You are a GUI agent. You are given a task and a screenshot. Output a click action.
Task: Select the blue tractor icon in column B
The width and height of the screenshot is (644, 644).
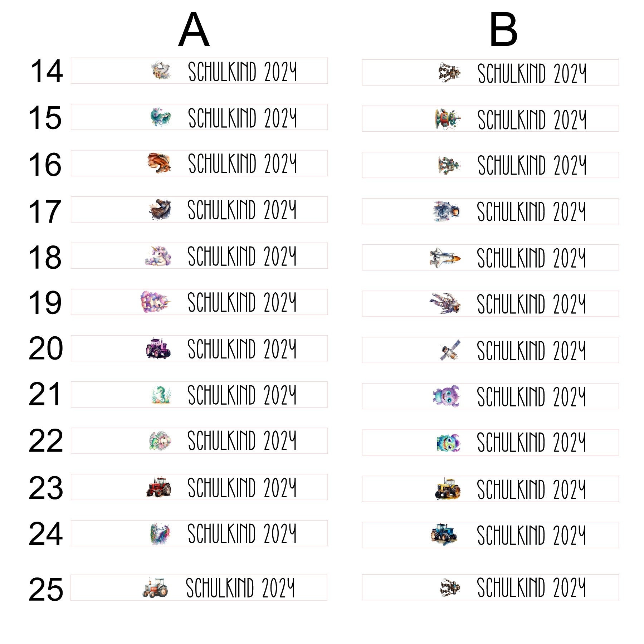[x=444, y=535]
